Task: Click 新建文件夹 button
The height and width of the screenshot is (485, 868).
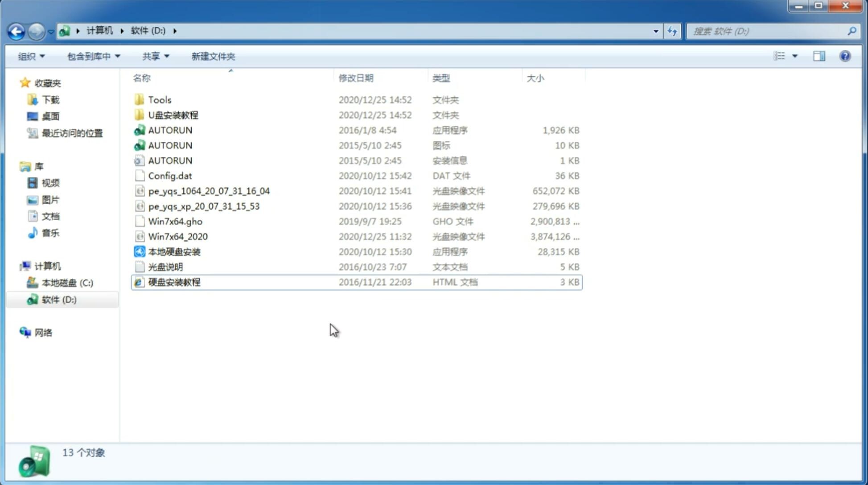Action: (214, 55)
